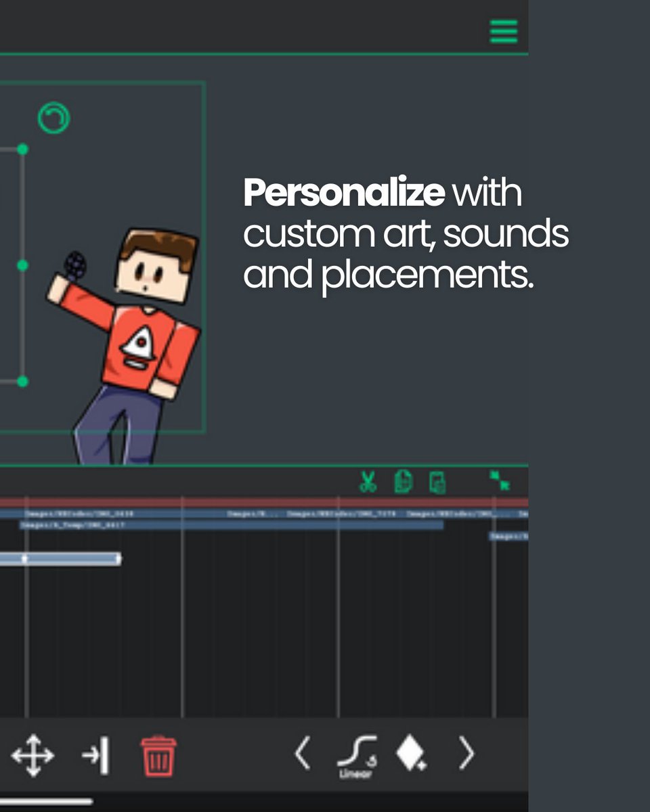Click the top green transform handle dot
This screenshot has height=812, width=650.
[x=22, y=149]
